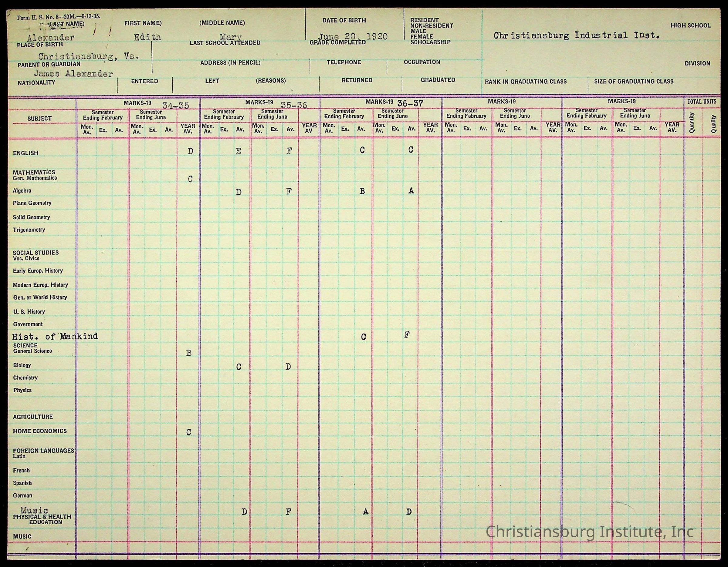Click the Biology grade 'D' for June semester
Screen dimensions: 728x567
point(288,367)
